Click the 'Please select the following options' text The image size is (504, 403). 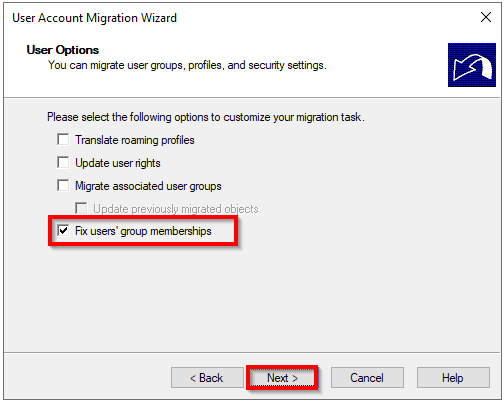(x=206, y=117)
